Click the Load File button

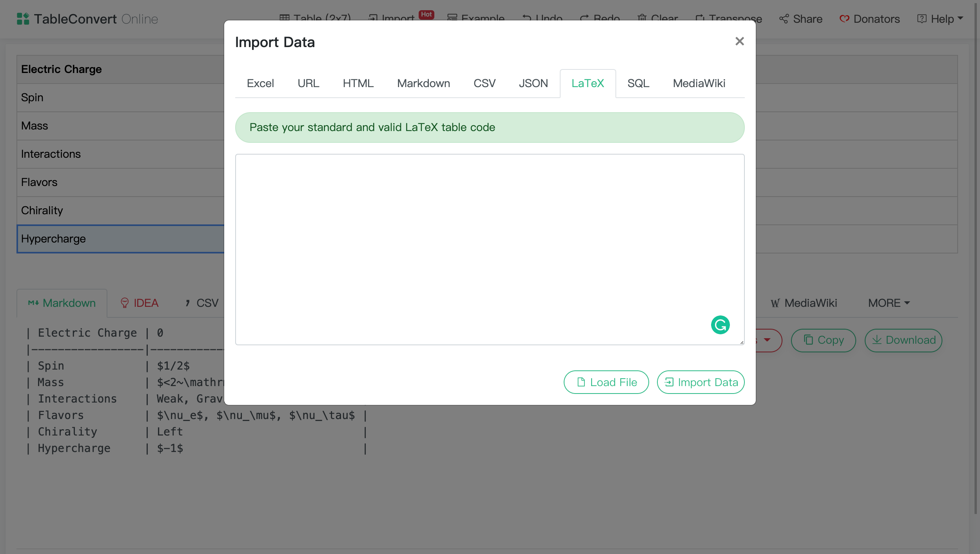[x=606, y=382]
